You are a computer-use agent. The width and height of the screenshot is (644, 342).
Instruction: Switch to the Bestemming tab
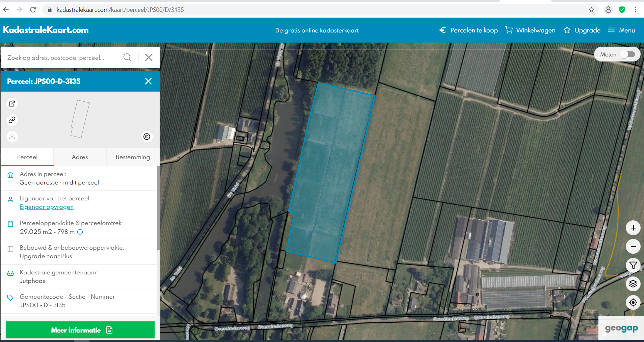[133, 157]
